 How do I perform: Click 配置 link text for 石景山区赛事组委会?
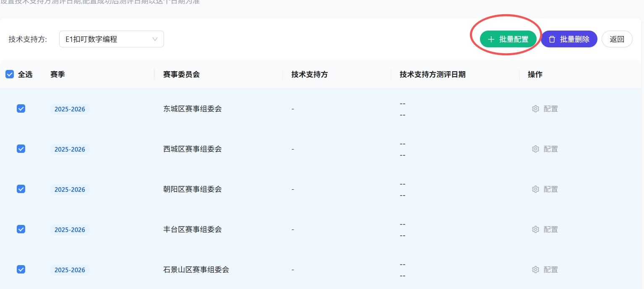pos(550,270)
